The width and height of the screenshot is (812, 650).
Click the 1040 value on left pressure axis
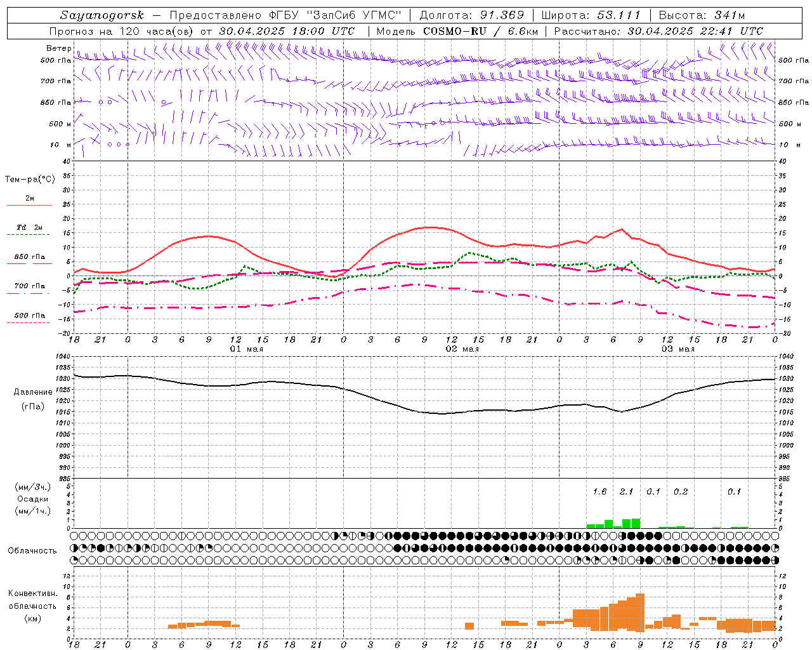tap(63, 357)
